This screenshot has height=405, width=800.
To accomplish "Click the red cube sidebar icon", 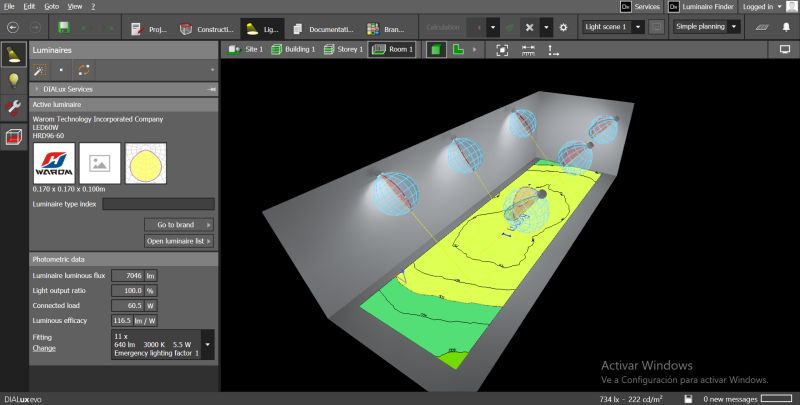I will (14, 137).
